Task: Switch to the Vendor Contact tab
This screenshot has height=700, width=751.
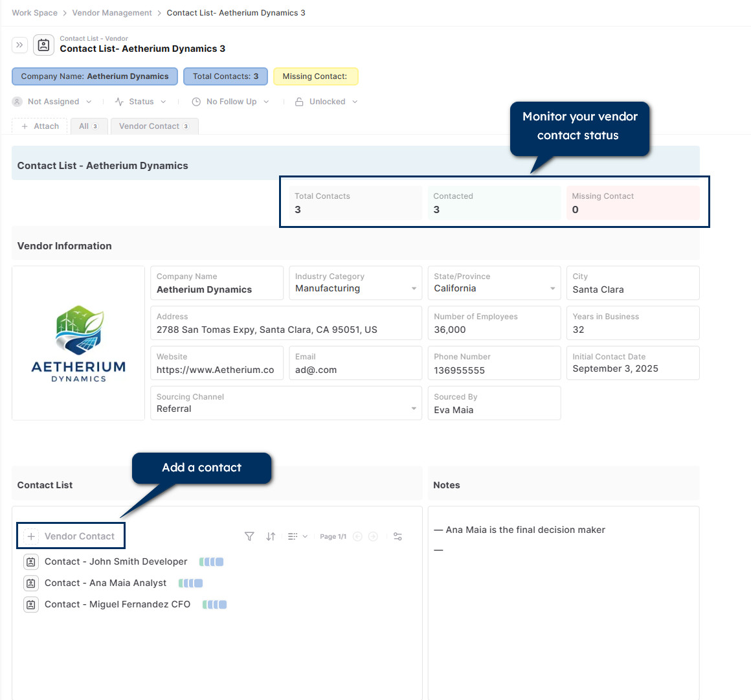Action: pos(154,126)
